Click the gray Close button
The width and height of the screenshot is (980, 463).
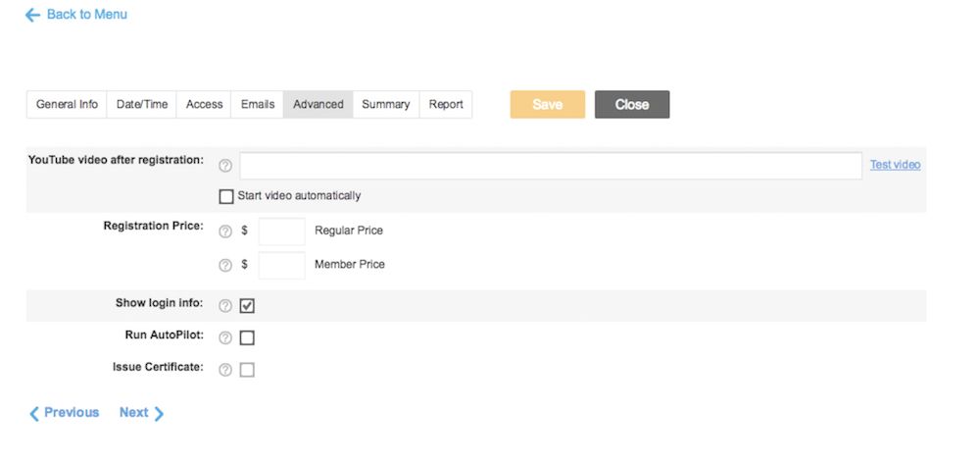(632, 105)
